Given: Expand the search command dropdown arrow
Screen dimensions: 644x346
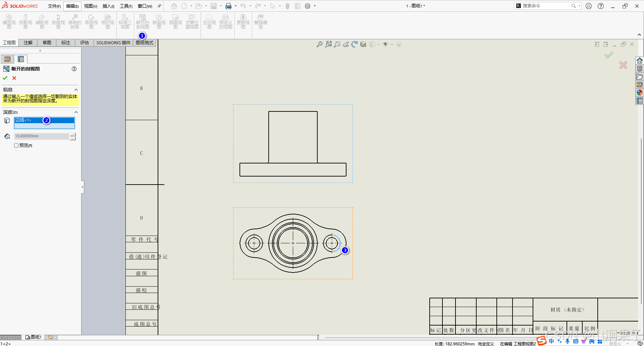Looking at the screenshot, I should tap(579, 6).
